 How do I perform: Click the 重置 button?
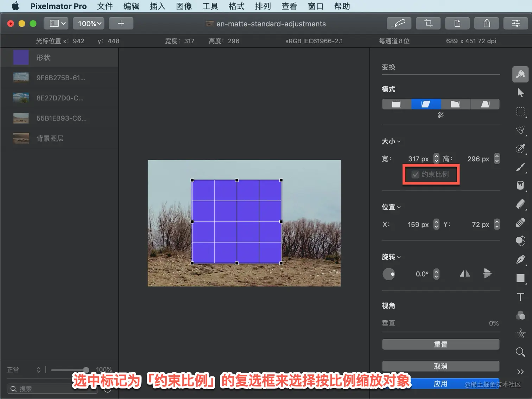441,344
